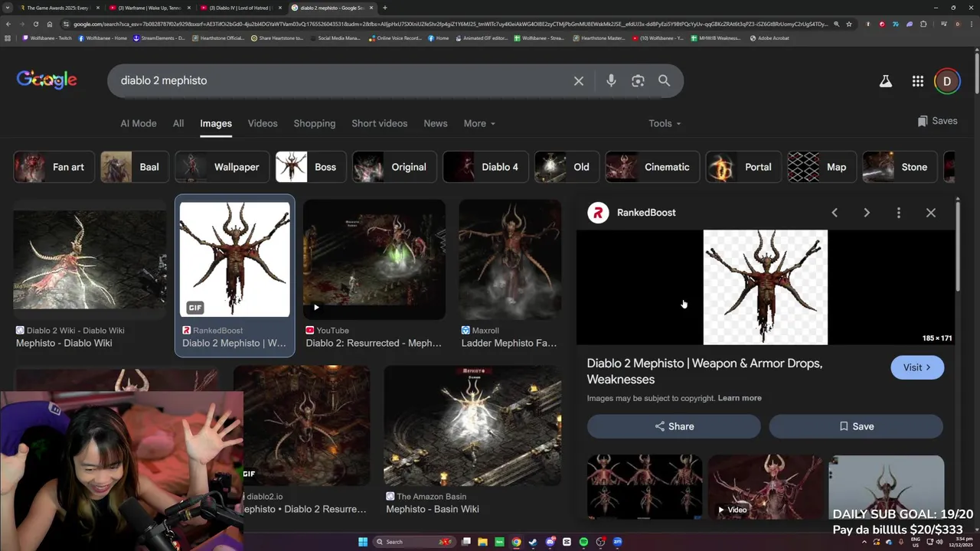This screenshot has height=551, width=980.
Task: Open the News tab
Action: [x=436, y=123]
